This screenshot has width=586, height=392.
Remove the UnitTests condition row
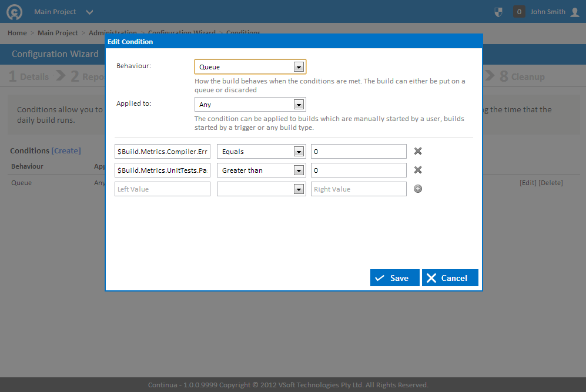point(418,170)
